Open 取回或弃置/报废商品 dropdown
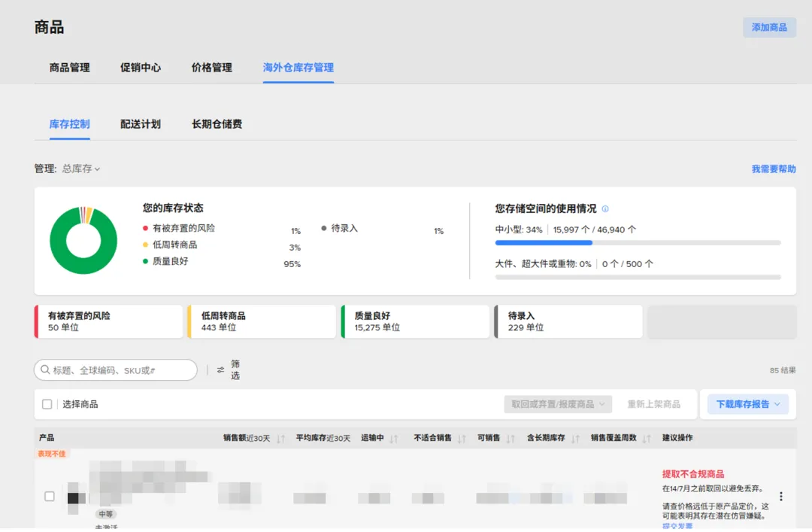This screenshot has width=812, height=532. [x=558, y=404]
